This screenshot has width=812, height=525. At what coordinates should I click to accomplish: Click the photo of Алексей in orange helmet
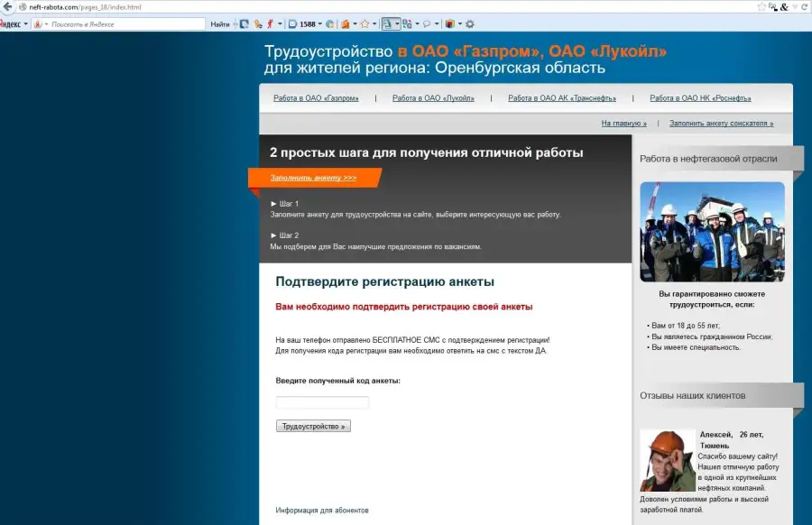point(668,460)
